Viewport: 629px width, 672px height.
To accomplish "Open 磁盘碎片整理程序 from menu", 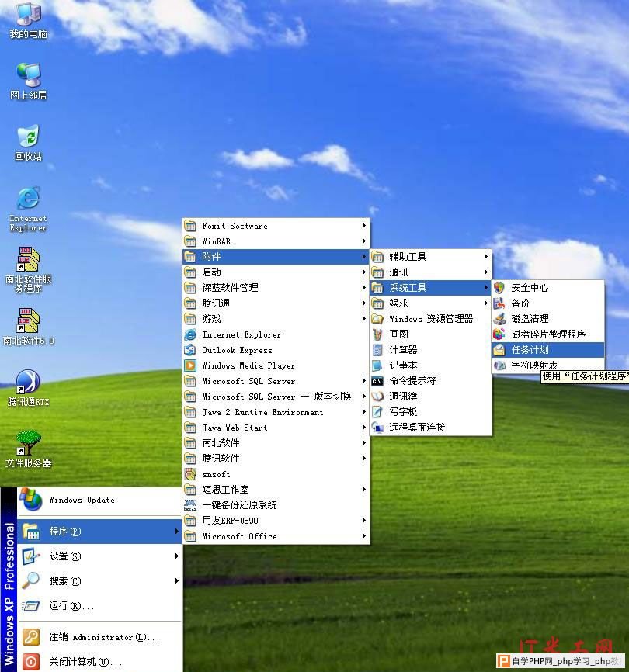I will tap(547, 334).
